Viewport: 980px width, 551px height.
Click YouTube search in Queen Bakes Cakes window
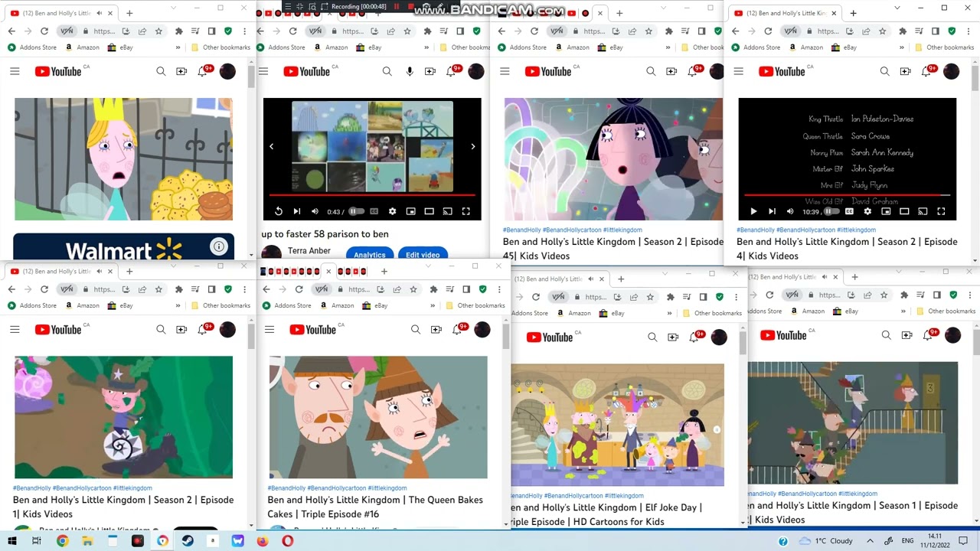coord(416,329)
